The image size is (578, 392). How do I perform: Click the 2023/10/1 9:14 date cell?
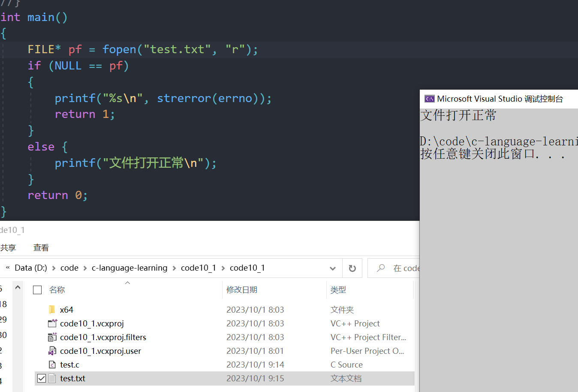pyautogui.click(x=255, y=365)
